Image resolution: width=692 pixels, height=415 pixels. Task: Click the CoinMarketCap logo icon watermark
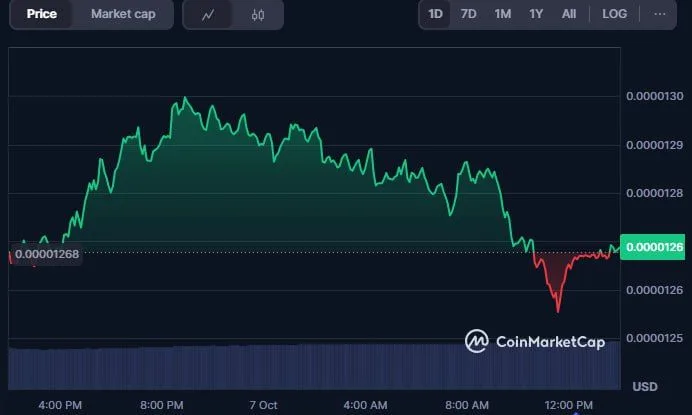click(x=477, y=341)
